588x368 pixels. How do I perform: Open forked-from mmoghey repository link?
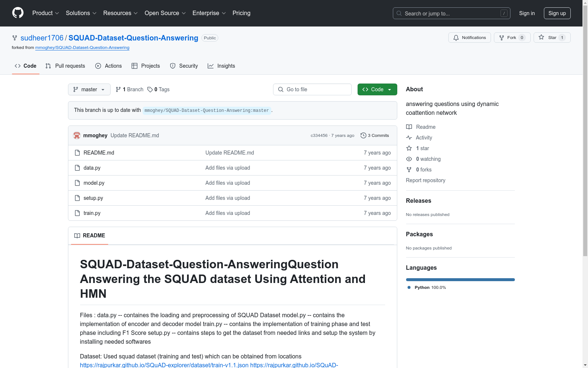coord(82,47)
